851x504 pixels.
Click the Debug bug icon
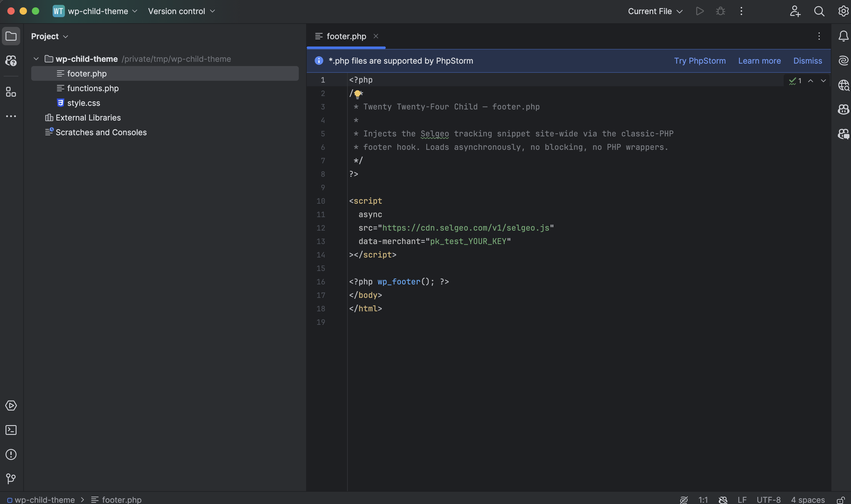(x=721, y=11)
